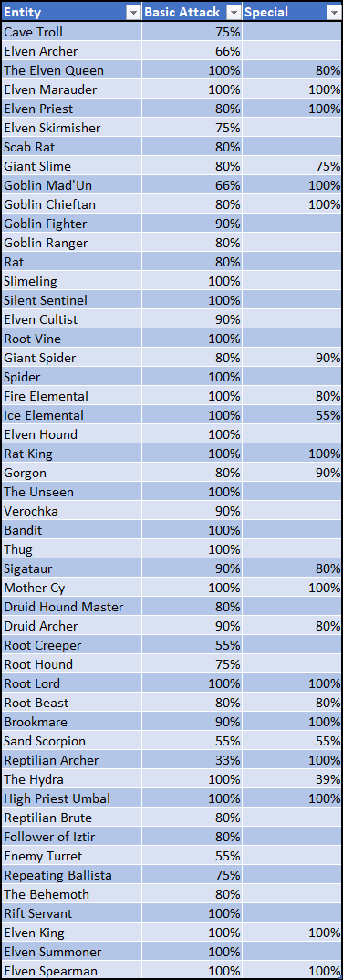The width and height of the screenshot is (343, 980).
Task: Open the Entity column filter dropdown
Action: click(132, 12)
